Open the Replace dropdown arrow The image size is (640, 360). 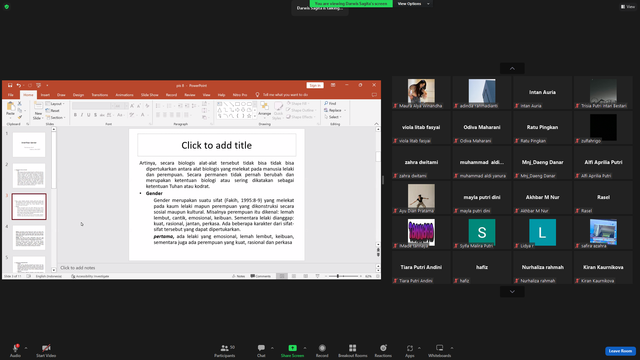(345, 111)
